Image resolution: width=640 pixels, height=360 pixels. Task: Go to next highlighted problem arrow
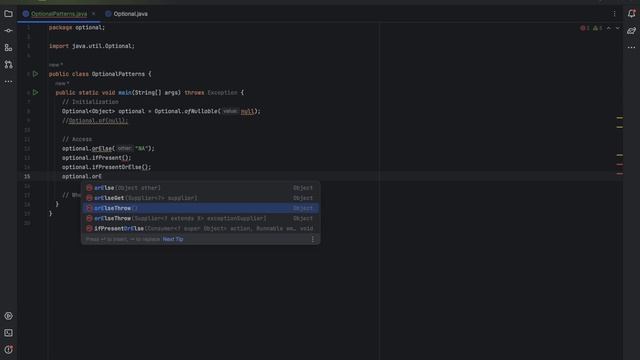coord(618,28)
